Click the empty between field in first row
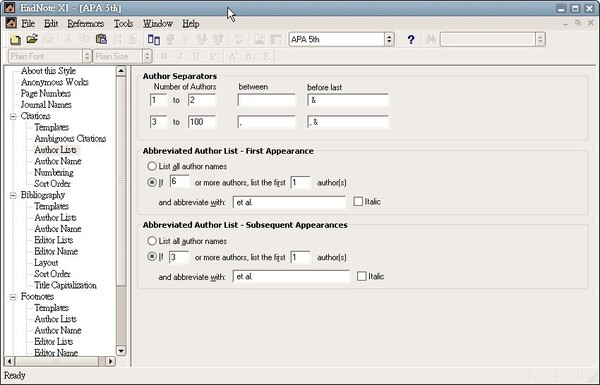Screen dimensions: 600x385 [x=266, y=100]
